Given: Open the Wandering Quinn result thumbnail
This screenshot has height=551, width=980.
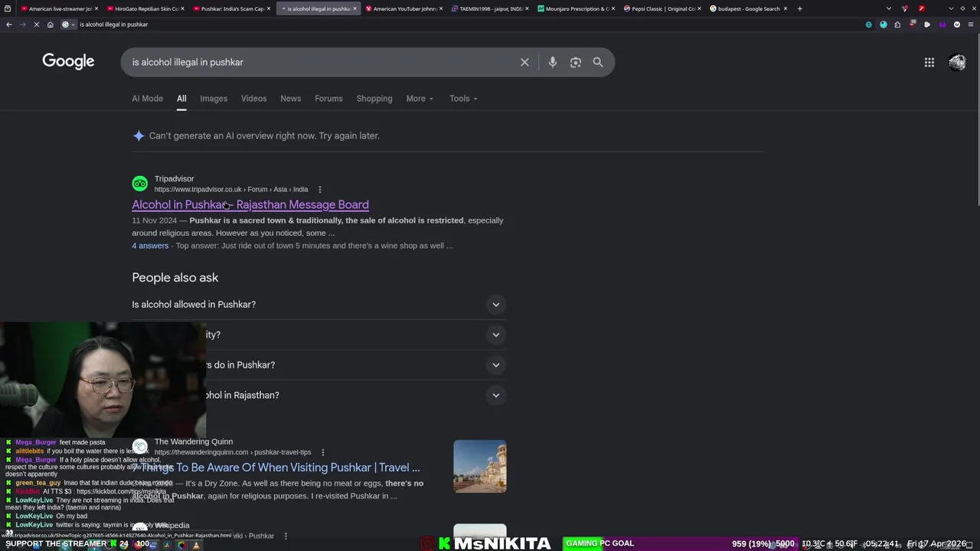Looking at the screenshot, I should coord(480,466).
